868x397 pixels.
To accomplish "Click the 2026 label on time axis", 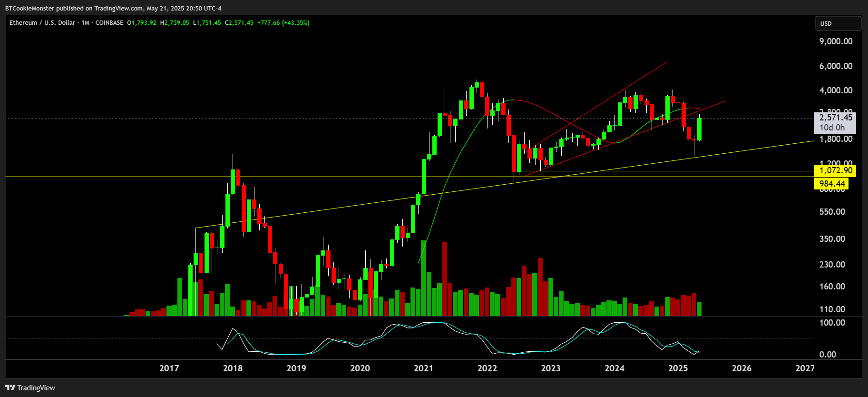I will pyautogui.click(x=741, y=368).
